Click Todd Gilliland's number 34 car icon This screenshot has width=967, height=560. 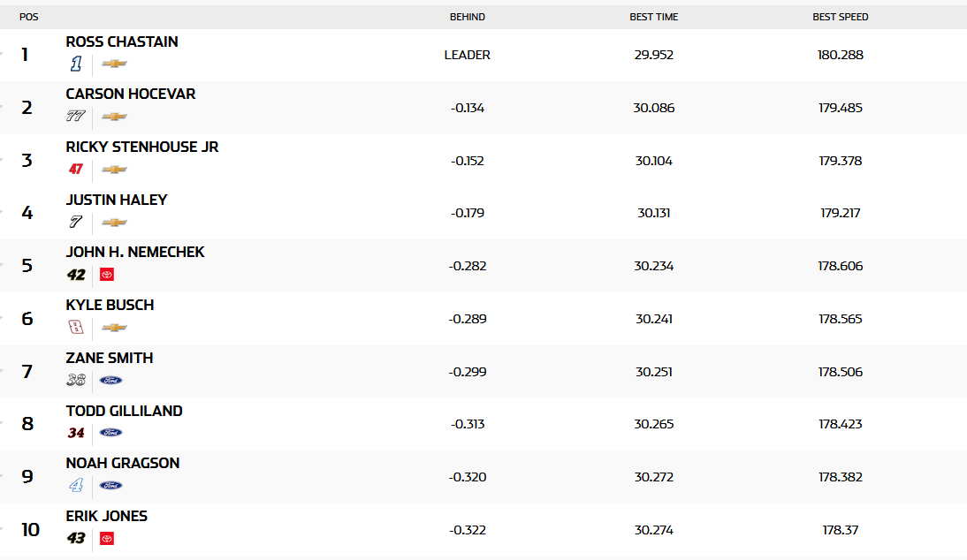point(76,433)
